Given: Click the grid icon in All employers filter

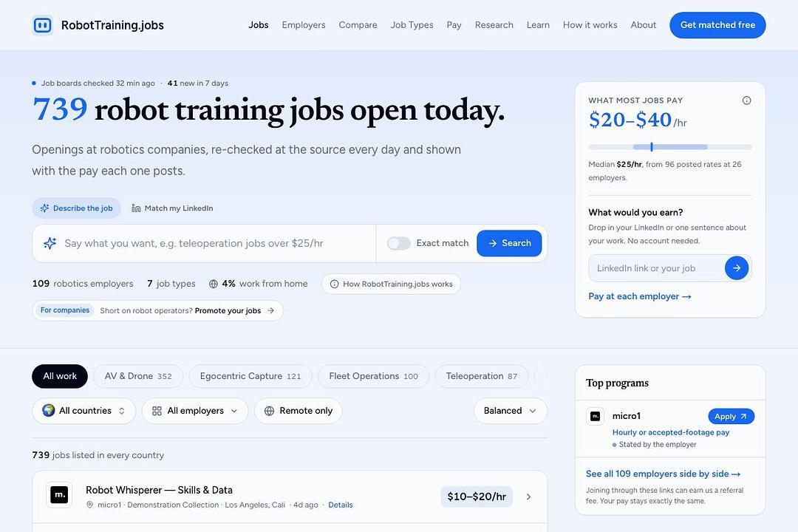Looking at the screenshot, I should [157, 411].
